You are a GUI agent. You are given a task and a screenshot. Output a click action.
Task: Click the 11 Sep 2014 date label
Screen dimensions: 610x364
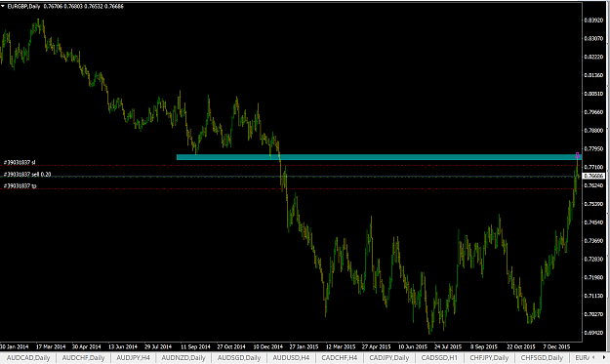pyautogui.click(x=195, y=346)
